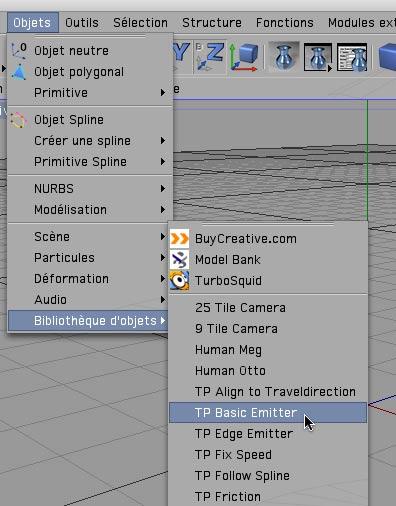Click the BuyCreative.com orange arrows icon
Image resolution: width=396 pixels, height=506 pixels.
(179, 239)
